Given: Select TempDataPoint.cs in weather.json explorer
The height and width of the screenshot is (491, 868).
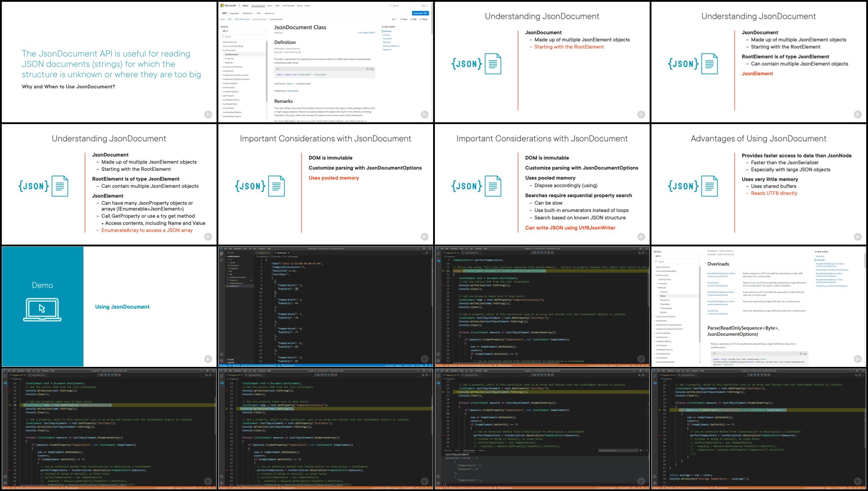Looking at the screenshot, I should pyautogui.click(x=236, y=283).
